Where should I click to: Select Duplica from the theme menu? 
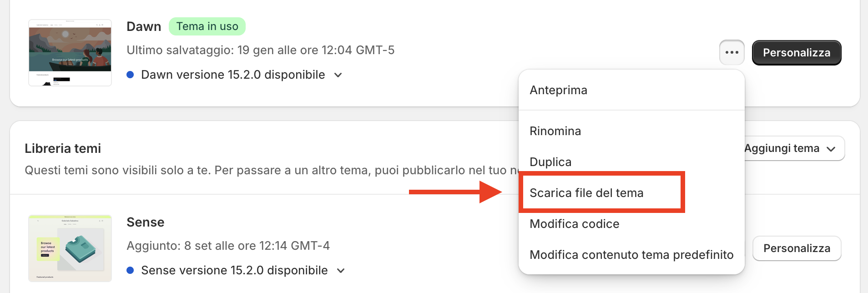[x=550, y=162]
